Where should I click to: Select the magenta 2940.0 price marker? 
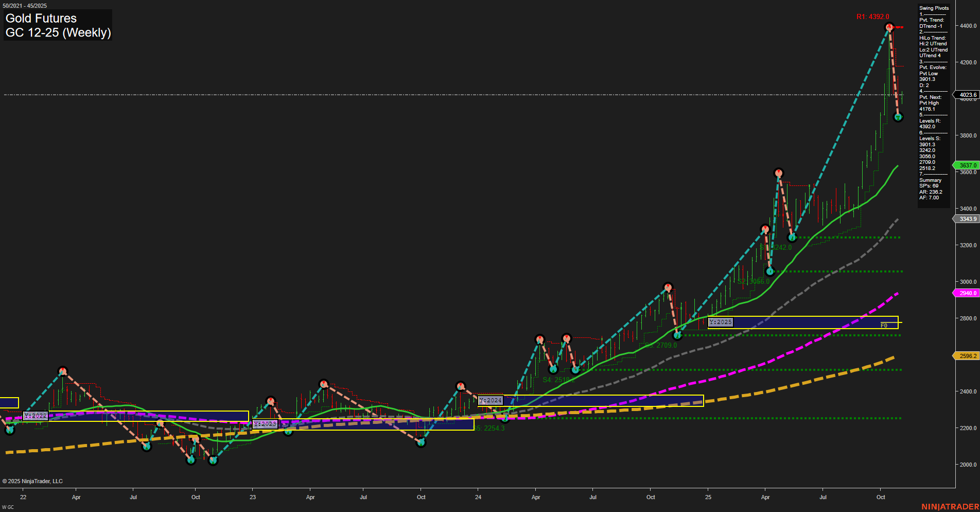966,293
